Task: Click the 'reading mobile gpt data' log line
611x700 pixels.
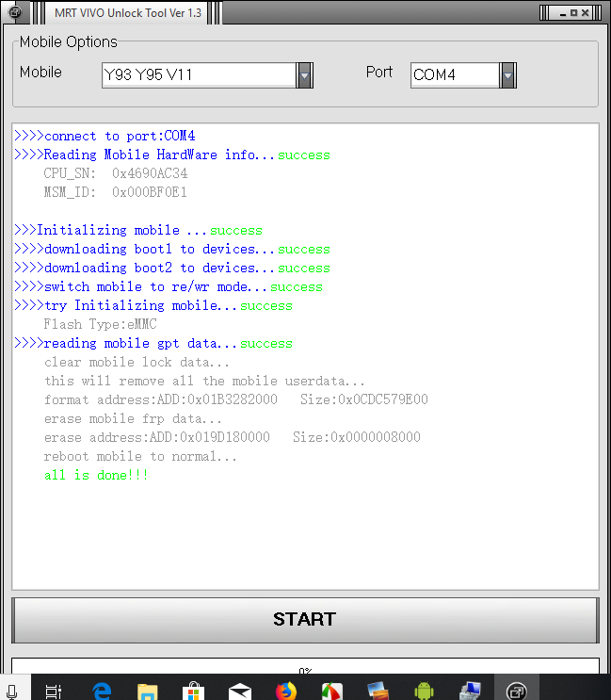Action: pyautogui.click(x=153, y=343)
